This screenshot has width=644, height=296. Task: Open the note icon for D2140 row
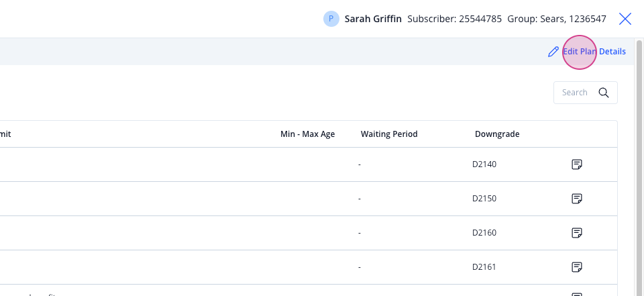click(577, 164)
